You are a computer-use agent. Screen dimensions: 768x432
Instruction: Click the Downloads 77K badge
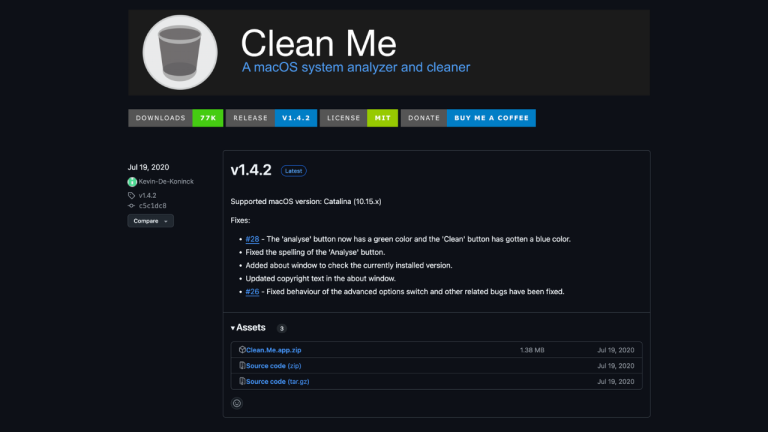point(175,118)
